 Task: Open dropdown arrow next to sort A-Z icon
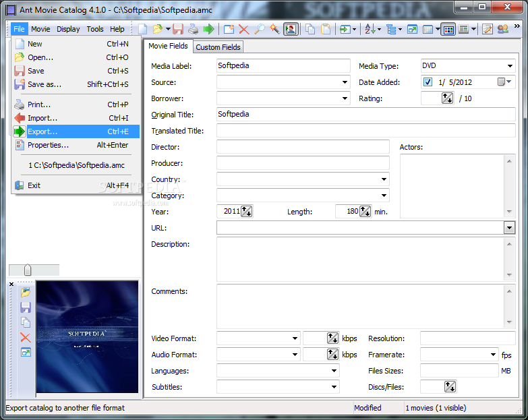pyautogui.click(x=379, y=29)
